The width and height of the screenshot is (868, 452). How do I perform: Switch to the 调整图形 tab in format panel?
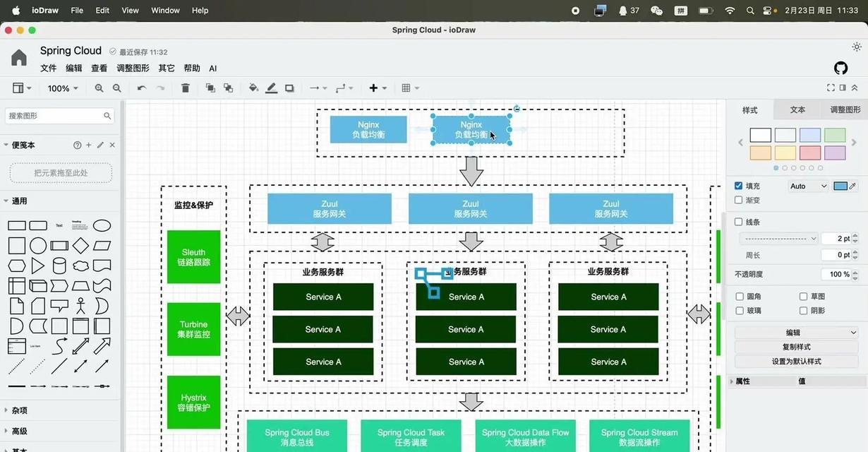tap(845, 109)
